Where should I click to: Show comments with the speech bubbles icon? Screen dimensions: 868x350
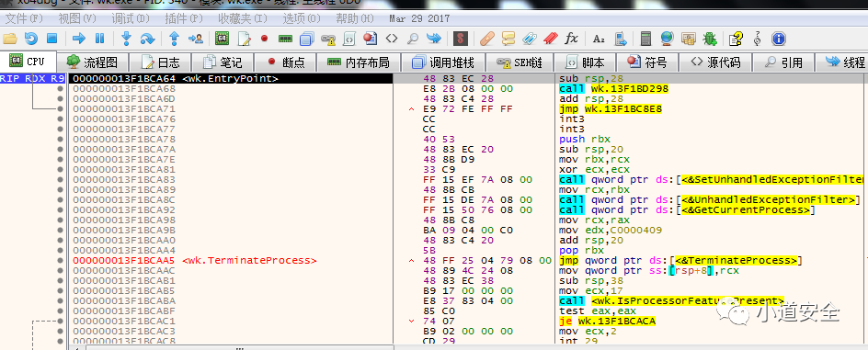click(508, 39)
